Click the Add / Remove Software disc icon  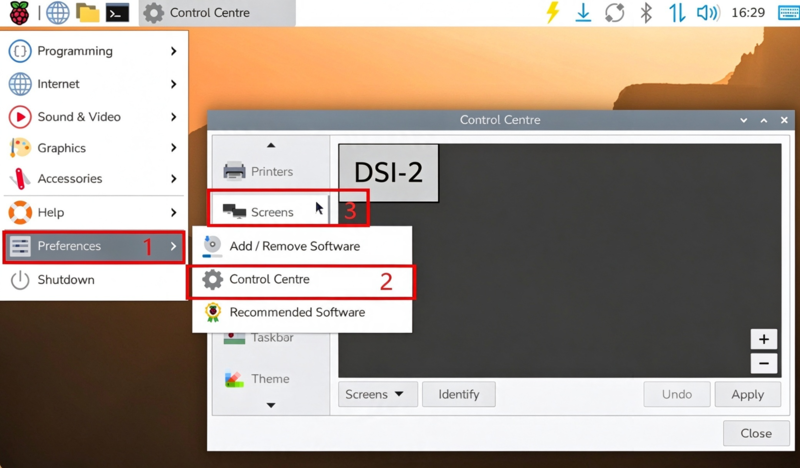point(212,246)
